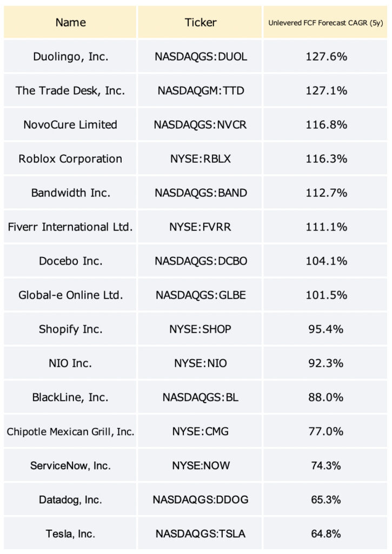Select the Ticker column header
This screenshot has width=392, height=554.
tap(200, 22)
